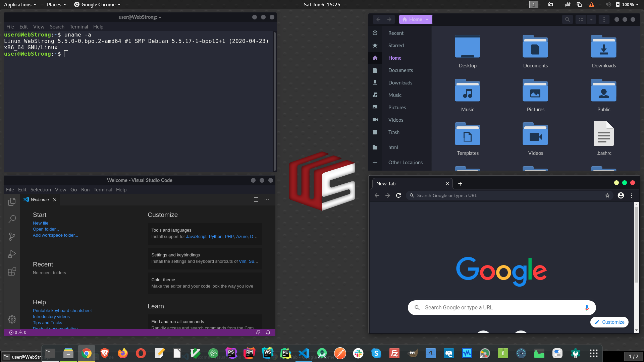644x362 pixels.
Task: Click the Open folder... link
Action: 46,229
